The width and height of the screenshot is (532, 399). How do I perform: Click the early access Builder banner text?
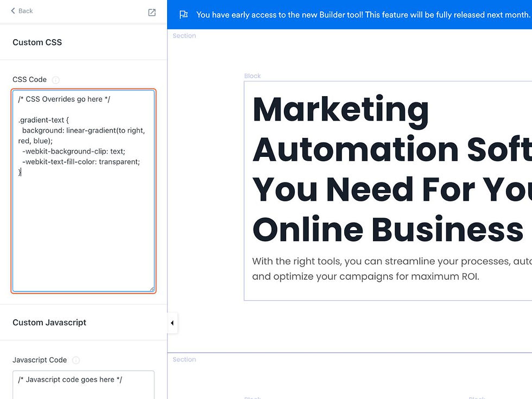pyautogui.click(x=363, y=15)
